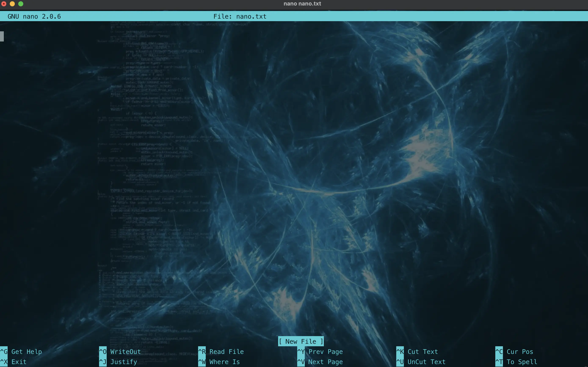
Task: Click the ^T To Spell shortcut
Action: click(516, 362)
